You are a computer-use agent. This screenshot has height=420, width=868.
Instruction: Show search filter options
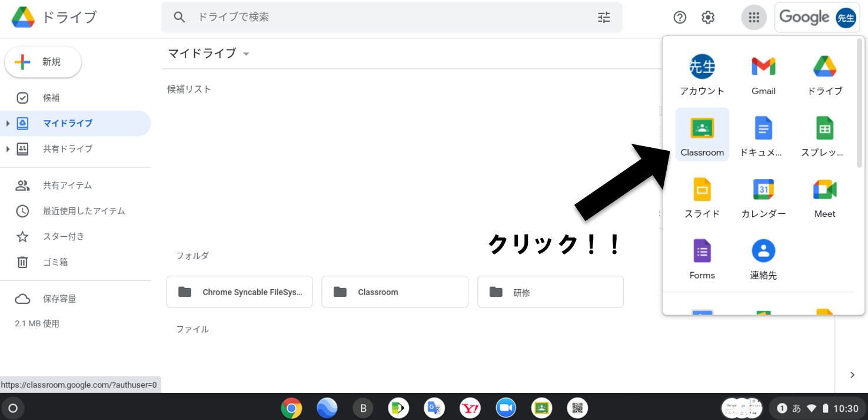click(x=604, y=17)
